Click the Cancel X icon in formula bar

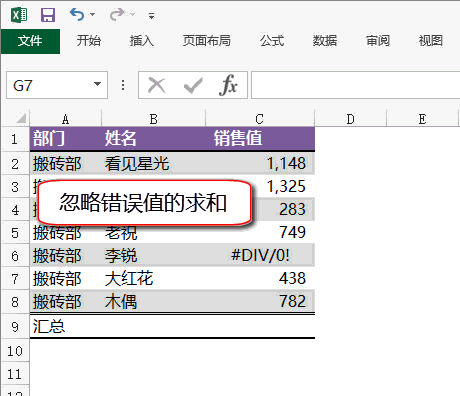point(157,85)
